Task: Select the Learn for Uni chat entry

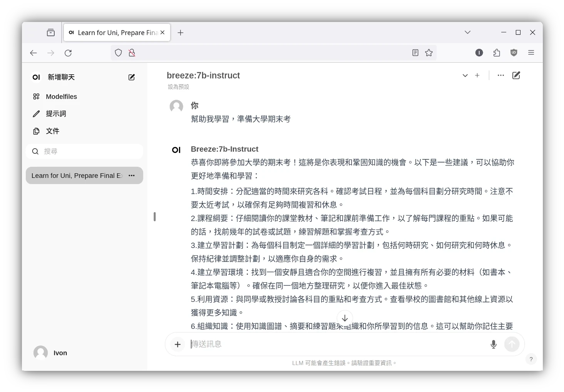Action: click(x=77, y=176)
